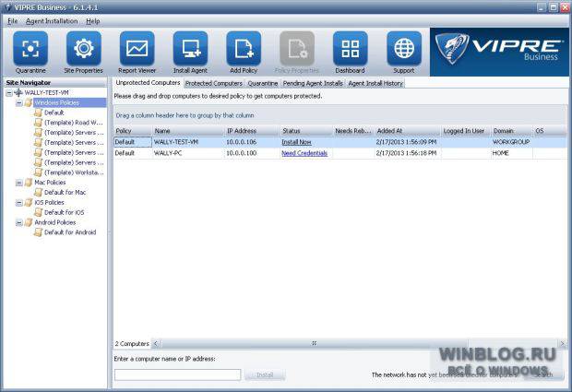Click the VIPRE icon in title bar
The width and height of the screenshot is (572, 392).
point(8,7)
